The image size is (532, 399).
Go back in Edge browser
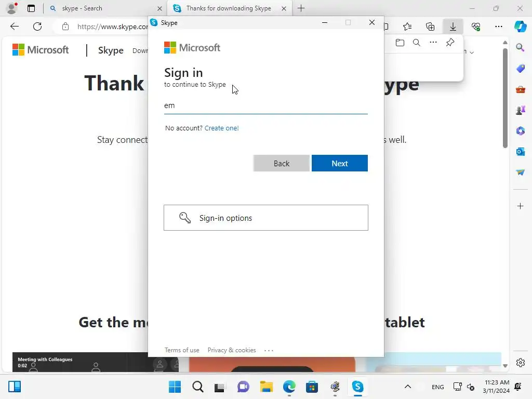[15, 26]
